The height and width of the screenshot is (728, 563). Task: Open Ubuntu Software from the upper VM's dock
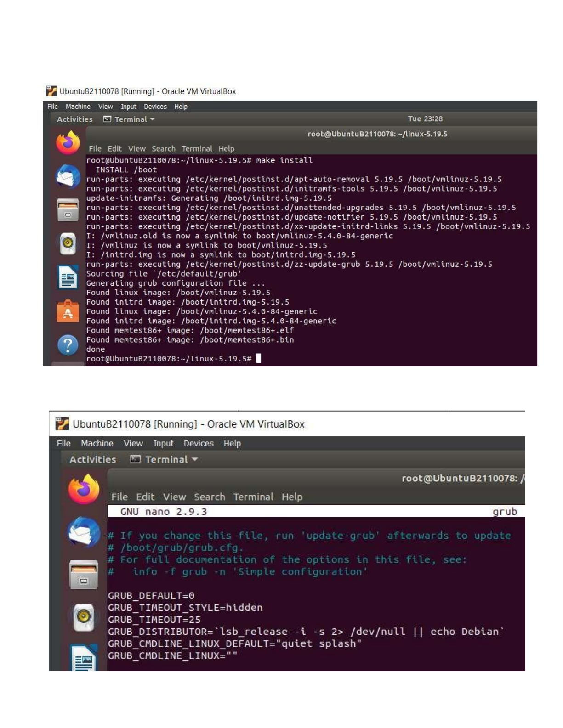coord(68,311)
